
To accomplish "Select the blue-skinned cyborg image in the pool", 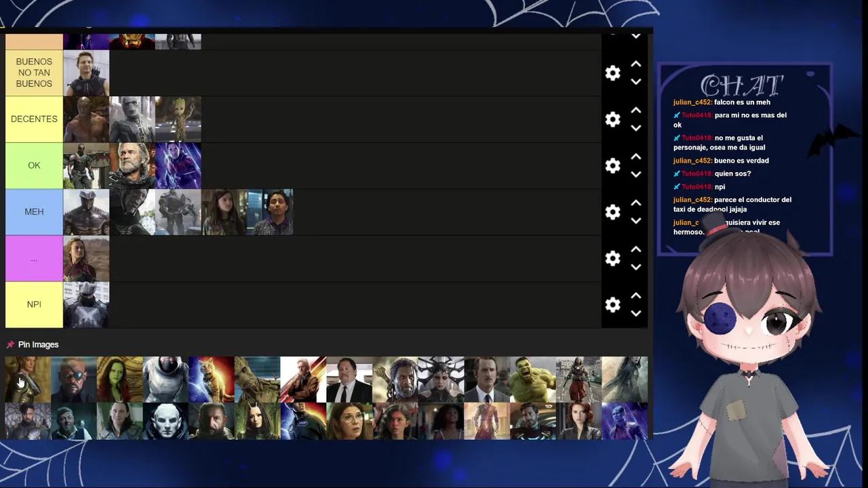I will (625, 421).
